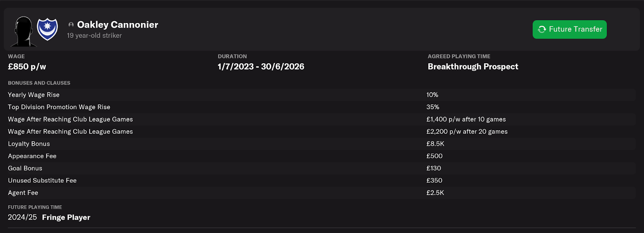This screenshot has height=233, width=644.
Task: Click the green Future Transfer button
Action: 570,29
